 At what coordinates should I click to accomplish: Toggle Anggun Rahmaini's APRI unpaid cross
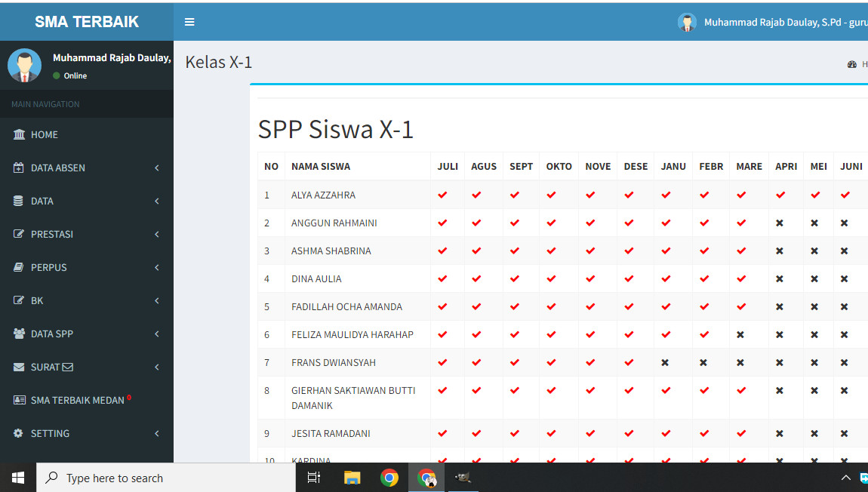pos(780,223)
